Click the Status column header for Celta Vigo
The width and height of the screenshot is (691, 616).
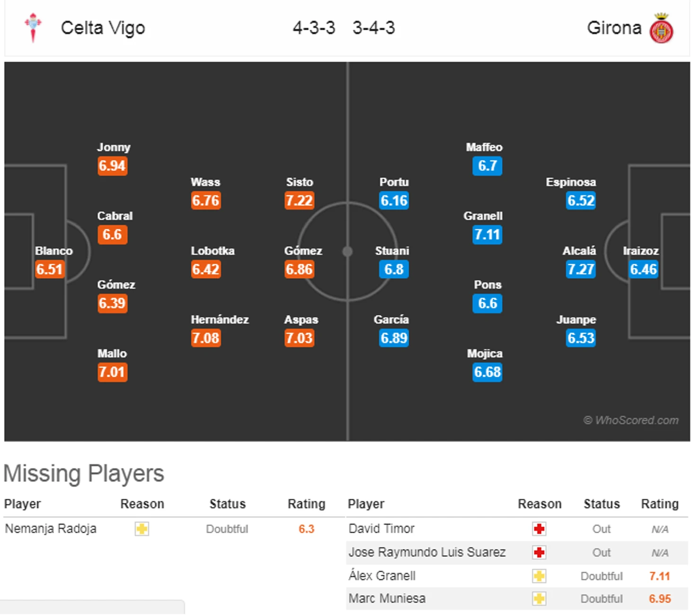[228, 504]
